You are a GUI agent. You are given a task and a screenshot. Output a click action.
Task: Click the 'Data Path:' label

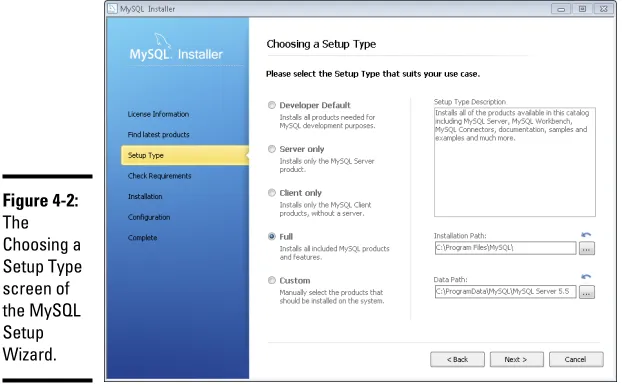point(450,280)
